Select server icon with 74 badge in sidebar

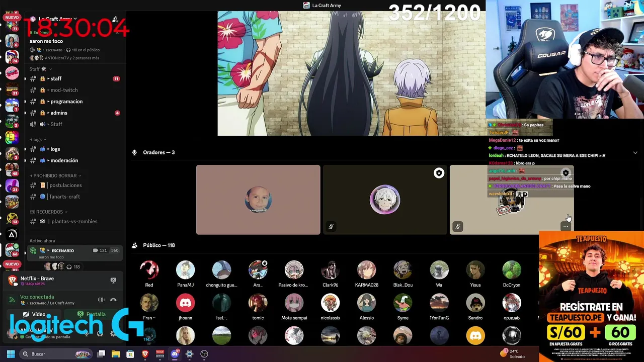tap(12, 56)
